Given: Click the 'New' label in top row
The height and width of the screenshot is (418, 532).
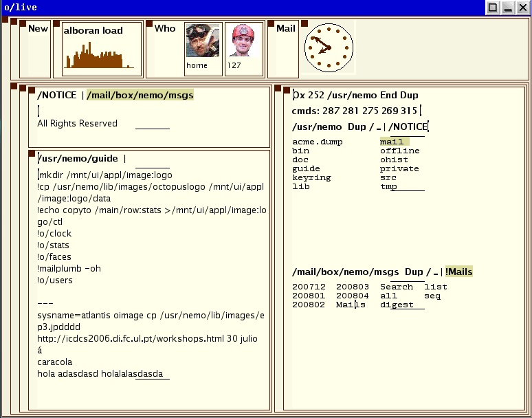Looking at the screenshot, I should pos(38,29).
